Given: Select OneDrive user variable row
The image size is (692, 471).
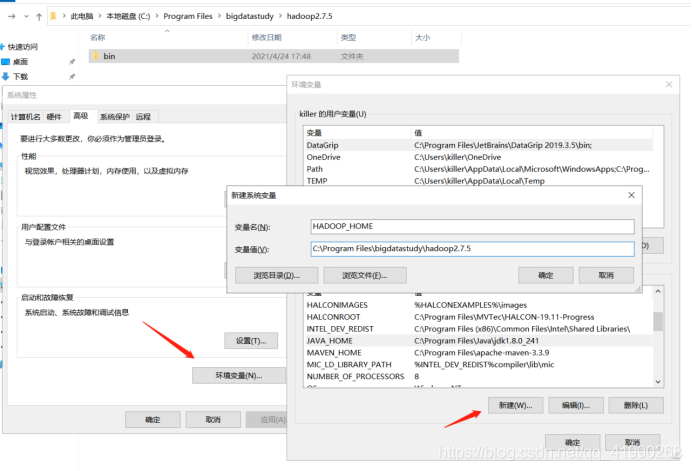Looking at the screenshot, I should point(478,157).
